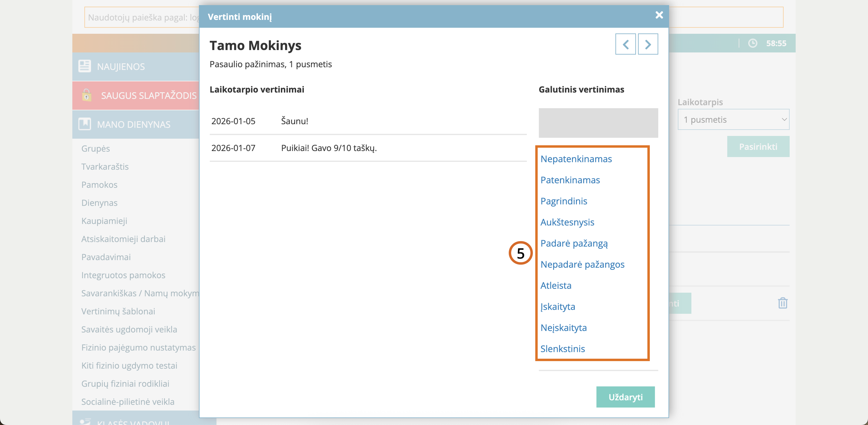
Task: Close the Vertinti mokinį dialog with X
Action: pyautogui.click(x=659, y=15)
